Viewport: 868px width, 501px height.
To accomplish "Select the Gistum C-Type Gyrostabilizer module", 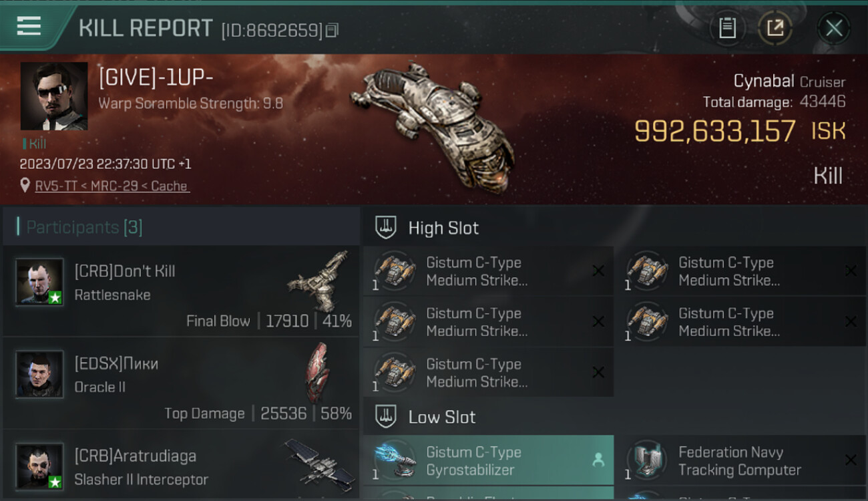I will (x=489, y=460).
